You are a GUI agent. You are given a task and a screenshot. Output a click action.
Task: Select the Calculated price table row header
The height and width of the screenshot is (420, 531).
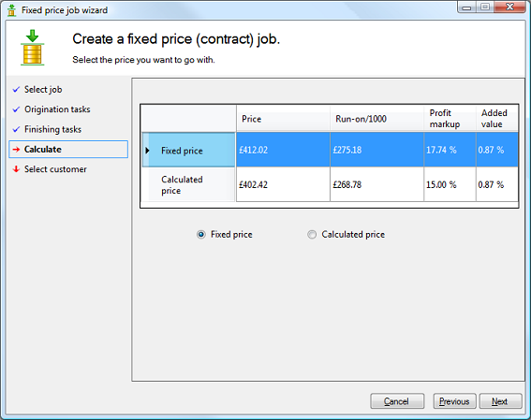pyautogui.click(x=188, y=184)
